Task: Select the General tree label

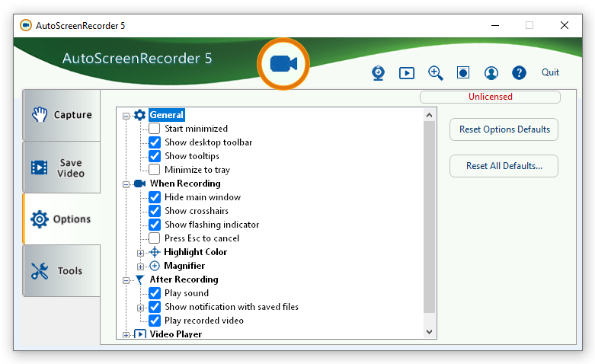Action: click(x=167, y=115)
